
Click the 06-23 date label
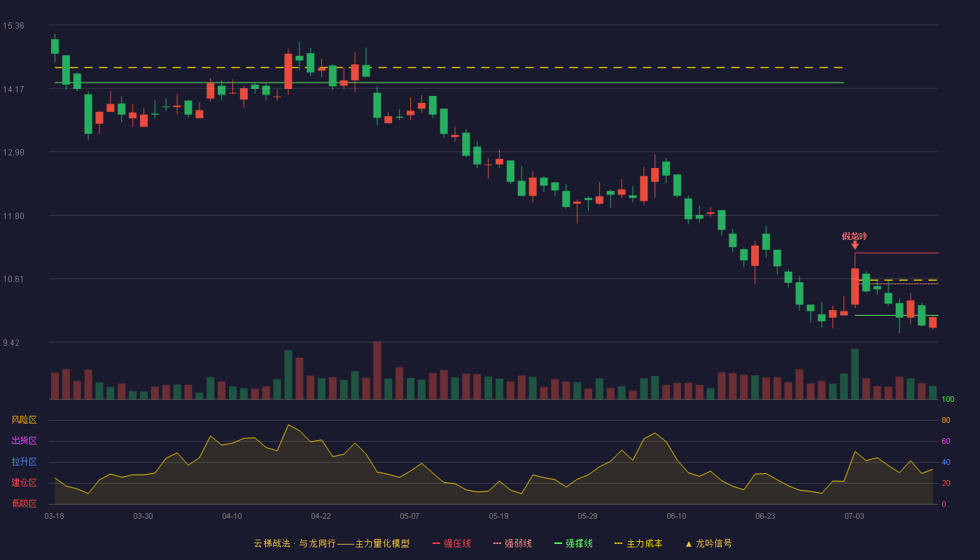click(765, 516)
